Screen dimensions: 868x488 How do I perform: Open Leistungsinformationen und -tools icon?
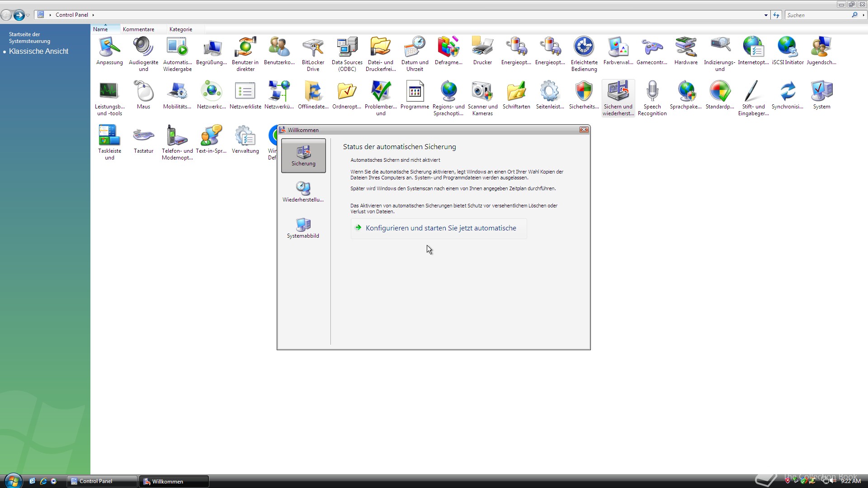109,99
